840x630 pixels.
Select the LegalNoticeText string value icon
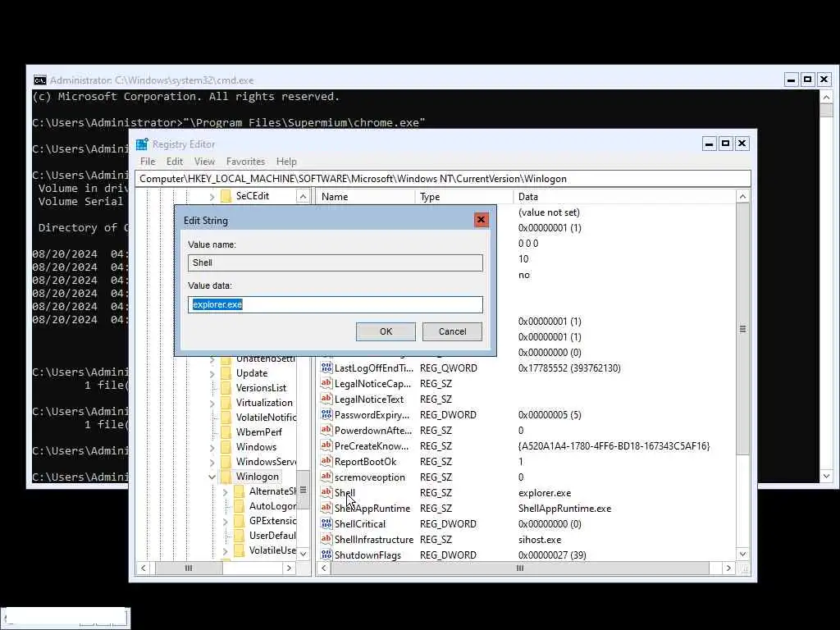[x=326, y=399]
